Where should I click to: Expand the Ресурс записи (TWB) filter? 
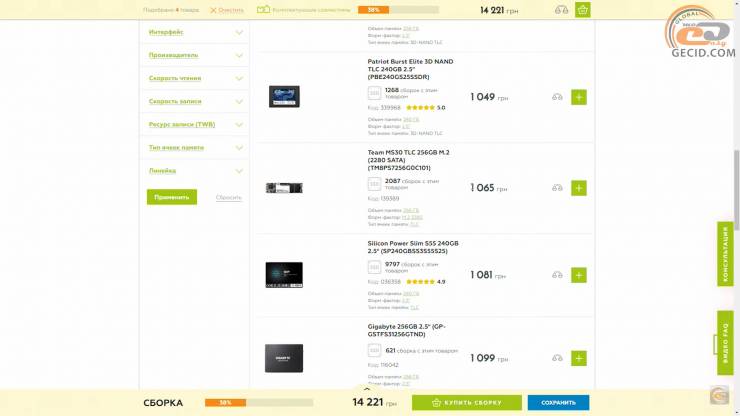(x=195, y=125)
